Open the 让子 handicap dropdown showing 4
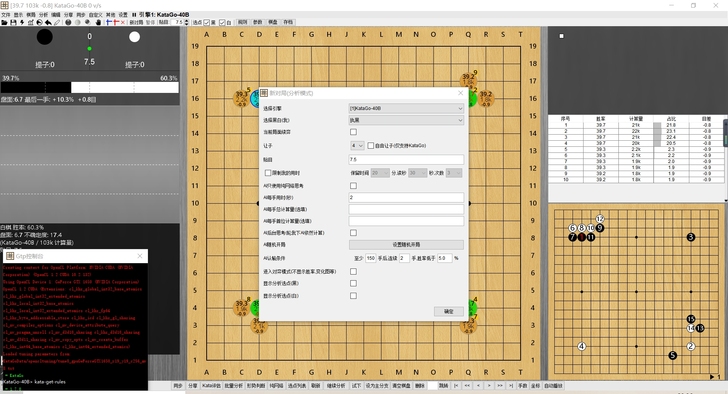Screen dimensions: 728x394 357,146
